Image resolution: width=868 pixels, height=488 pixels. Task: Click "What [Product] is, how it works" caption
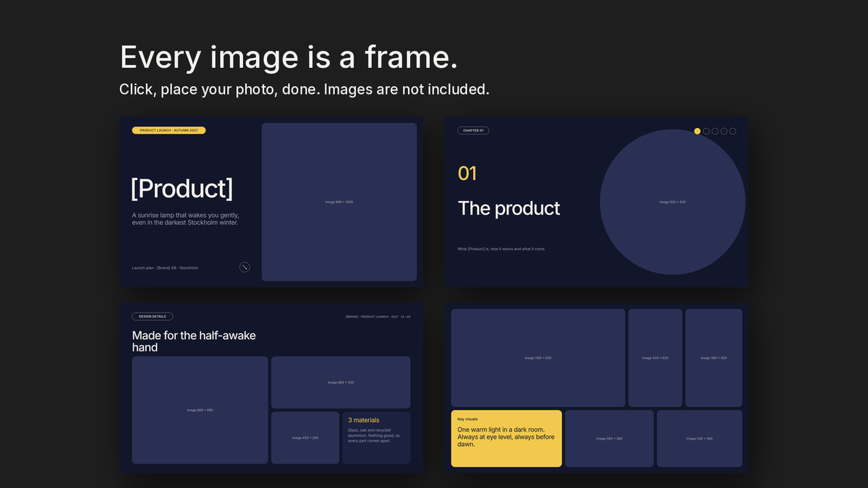501,249
